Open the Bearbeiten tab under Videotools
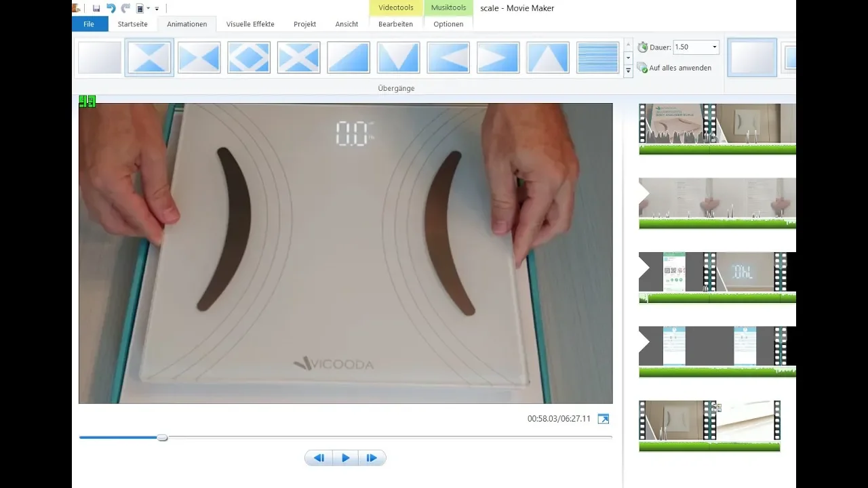 pos(396,24)
